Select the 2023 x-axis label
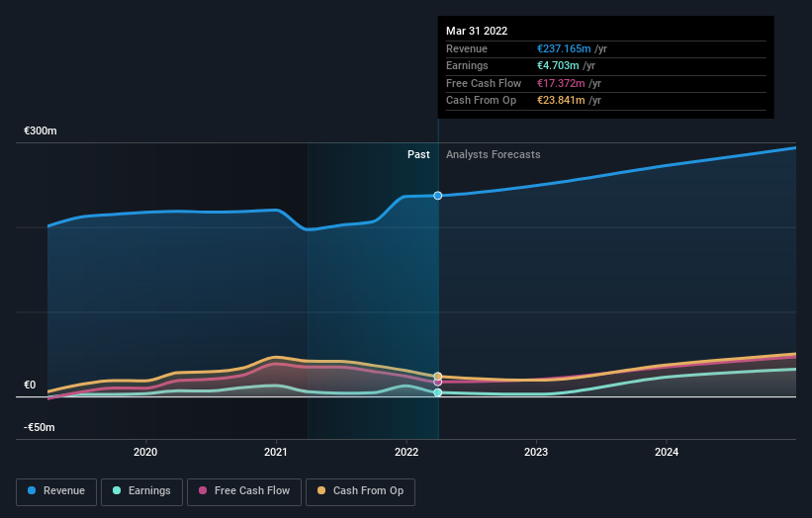The image size is (812, 518). point(536,452)
